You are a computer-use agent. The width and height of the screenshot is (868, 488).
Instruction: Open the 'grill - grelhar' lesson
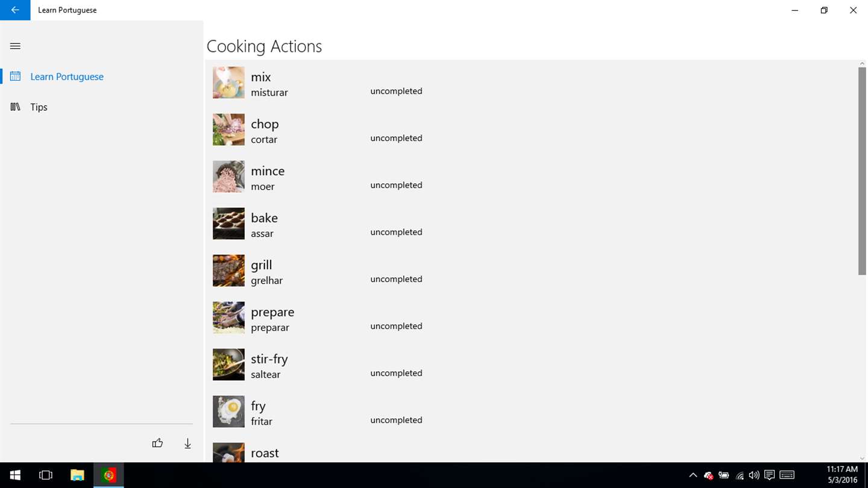coord(267,272)
